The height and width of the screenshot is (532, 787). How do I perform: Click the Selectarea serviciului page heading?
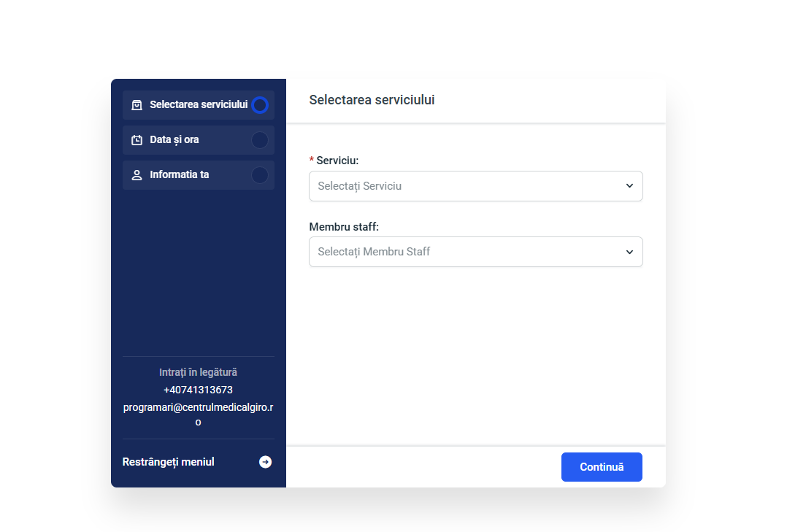(372, 100)
